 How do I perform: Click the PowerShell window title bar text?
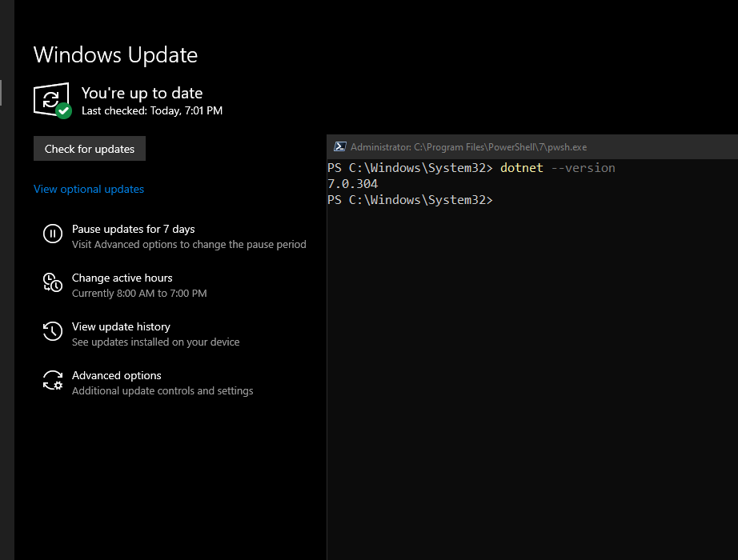click(x=468, y=147)
